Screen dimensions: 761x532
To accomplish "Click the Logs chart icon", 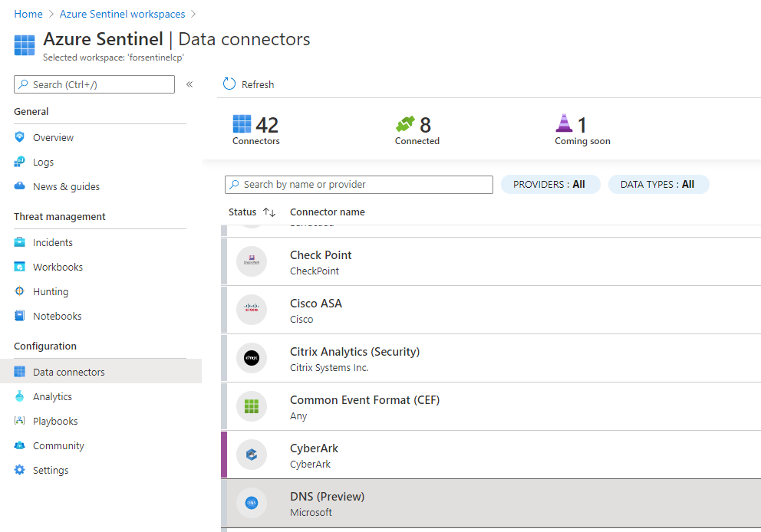I will click(19, 162).
